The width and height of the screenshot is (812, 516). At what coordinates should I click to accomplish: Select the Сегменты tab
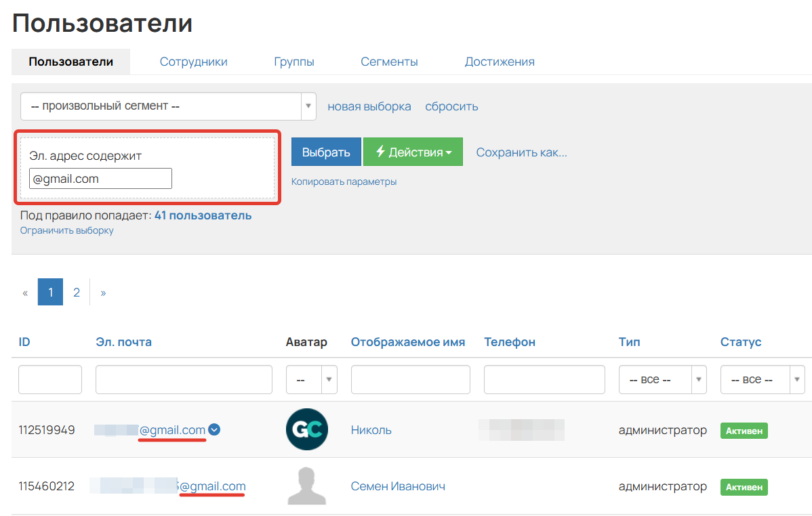pos(389,61)
